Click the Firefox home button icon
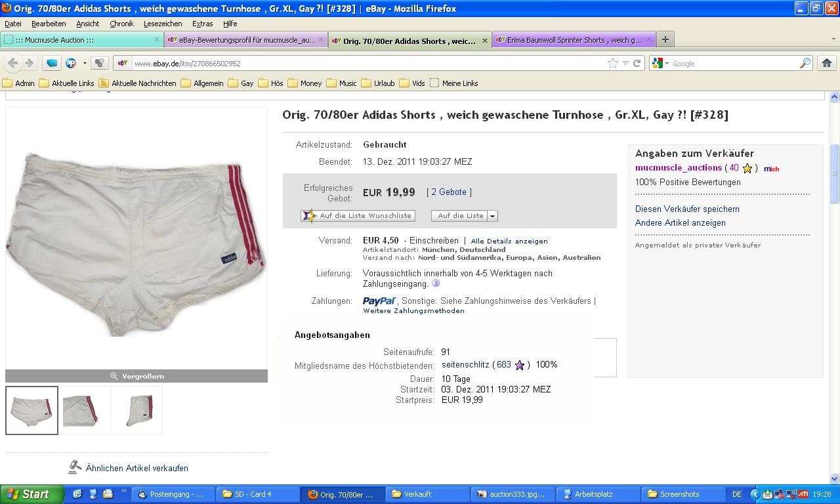 click(x=826, y=63)
